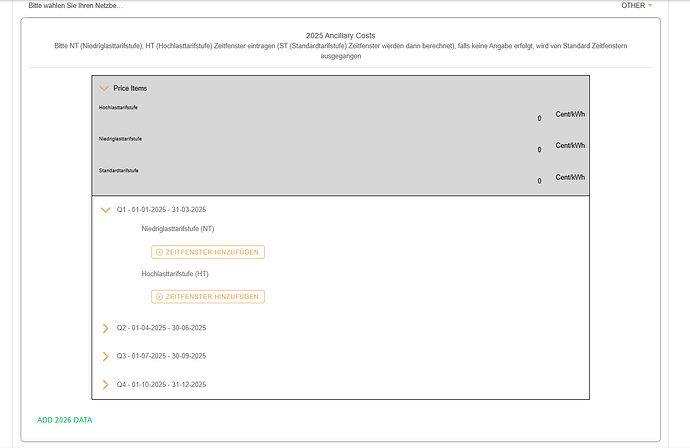Click the Hochlasttarifstufe price item label
The width and height of the screenshot is (690, 448).
(118, 107)
